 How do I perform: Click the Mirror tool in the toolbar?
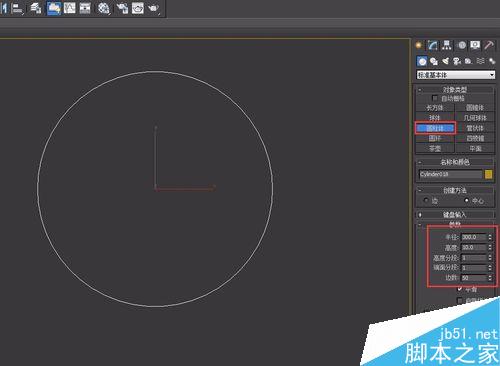[4, 8]
